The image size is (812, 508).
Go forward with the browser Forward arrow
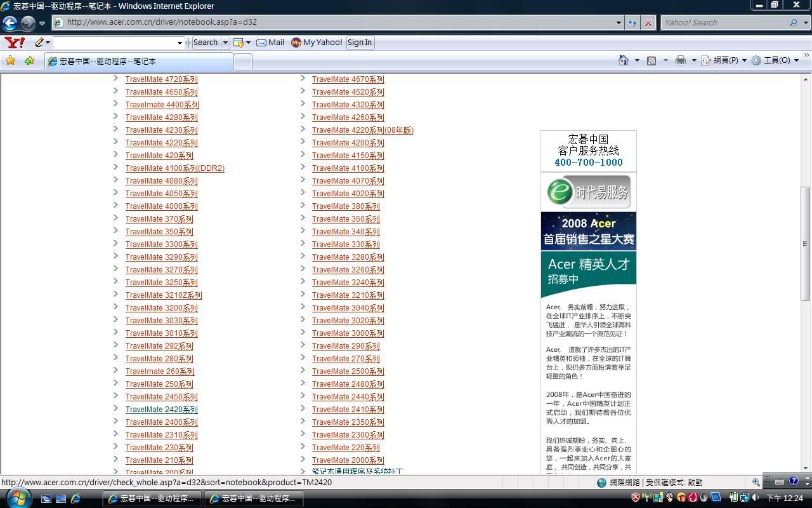coord(28,23)
